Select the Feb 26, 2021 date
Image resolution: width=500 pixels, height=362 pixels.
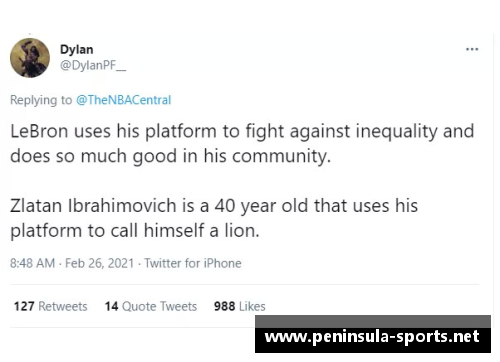[99, 263]
